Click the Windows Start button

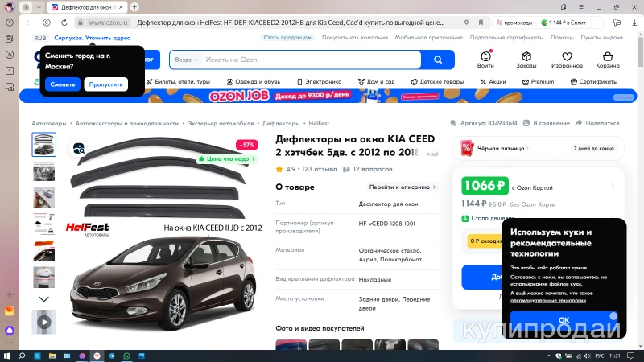[x=6, y=356]
